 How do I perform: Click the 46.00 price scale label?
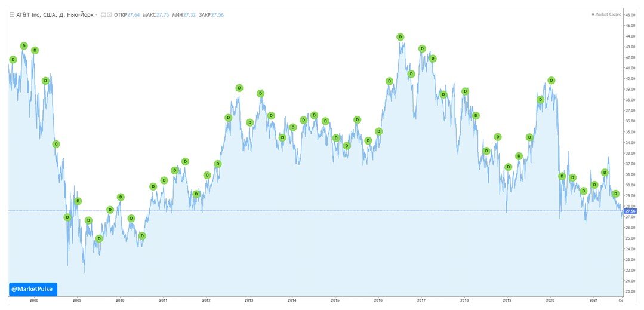click(630, 15)
